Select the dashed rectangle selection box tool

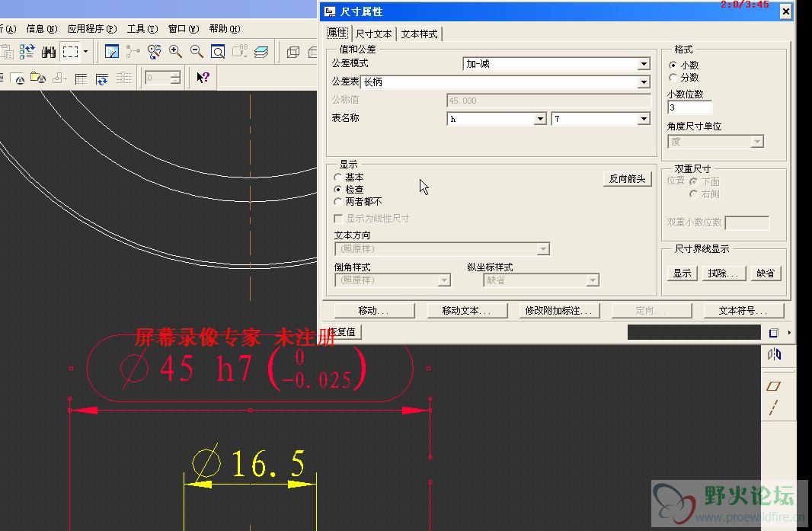coord(70,52)
